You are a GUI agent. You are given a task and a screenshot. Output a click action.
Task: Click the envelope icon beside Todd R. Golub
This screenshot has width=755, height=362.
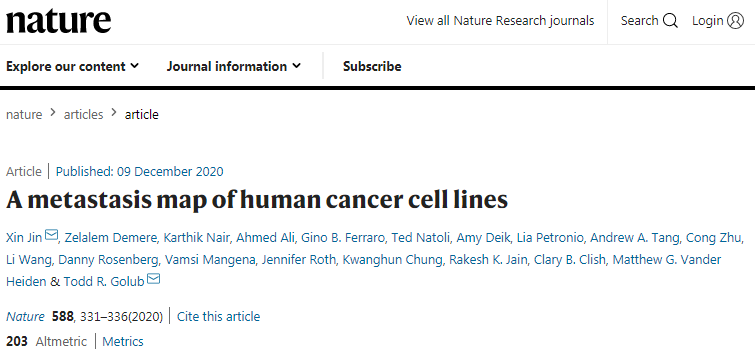tap(154, 278)
